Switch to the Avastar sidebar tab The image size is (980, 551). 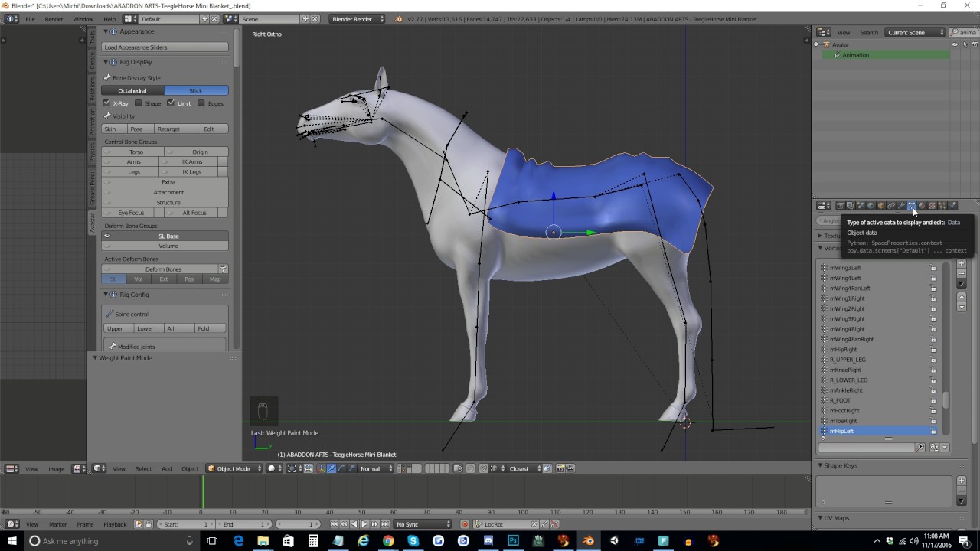93,222
